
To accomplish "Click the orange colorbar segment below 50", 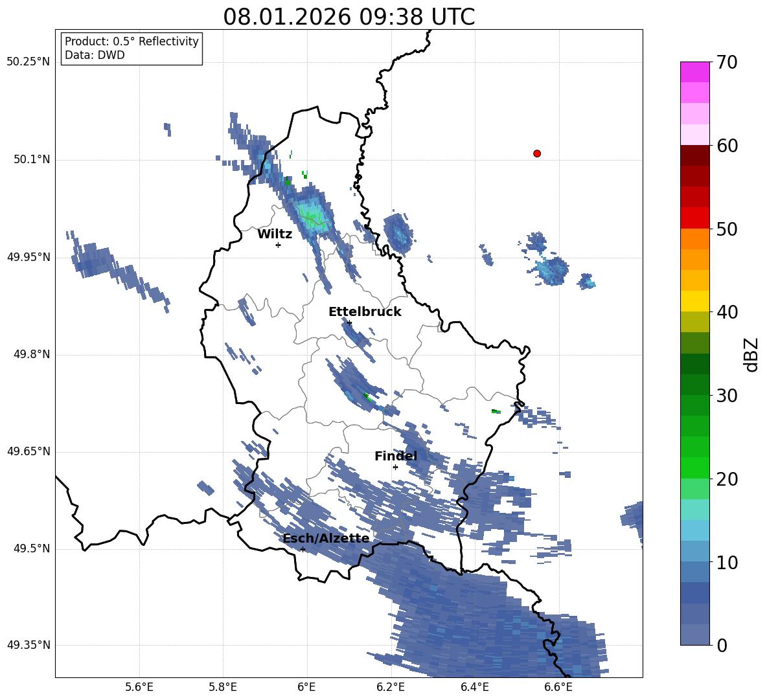I will [694, 239].
